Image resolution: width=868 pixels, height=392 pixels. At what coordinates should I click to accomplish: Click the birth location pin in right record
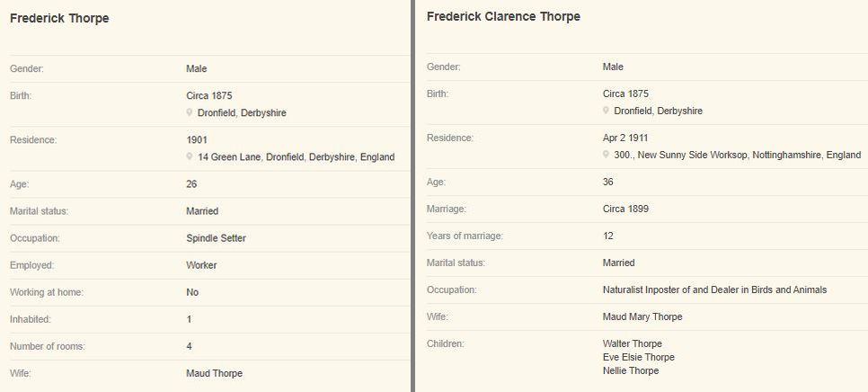click(x=606, y=111)
